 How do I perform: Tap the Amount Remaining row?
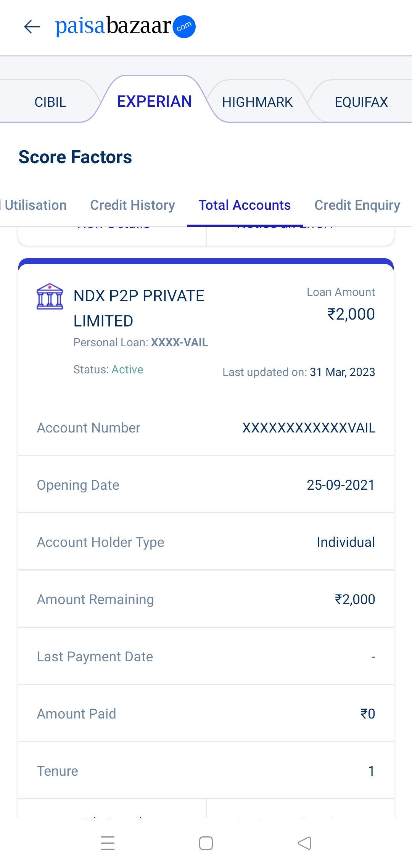[206, 600]
